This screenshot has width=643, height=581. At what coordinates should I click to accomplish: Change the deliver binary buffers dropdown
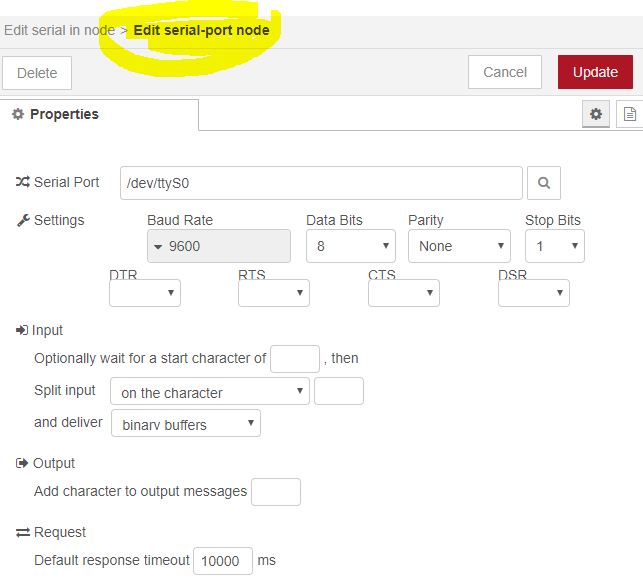pos(185,424)
